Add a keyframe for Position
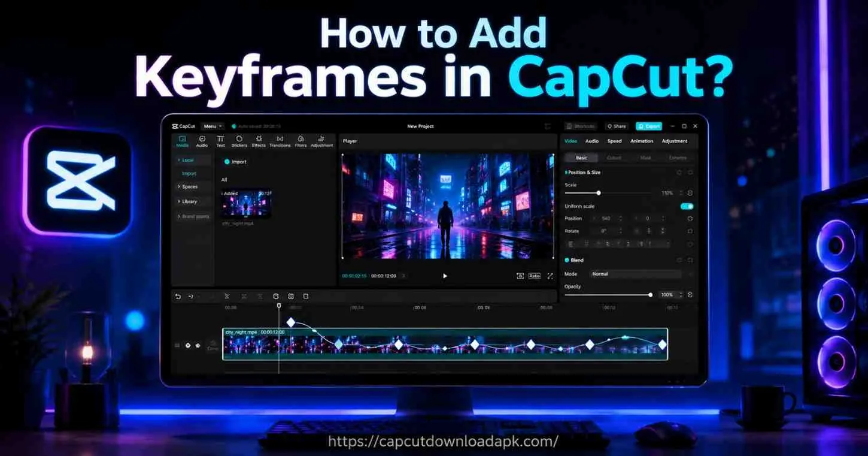868x456 pixels. [x=690, y=219]
